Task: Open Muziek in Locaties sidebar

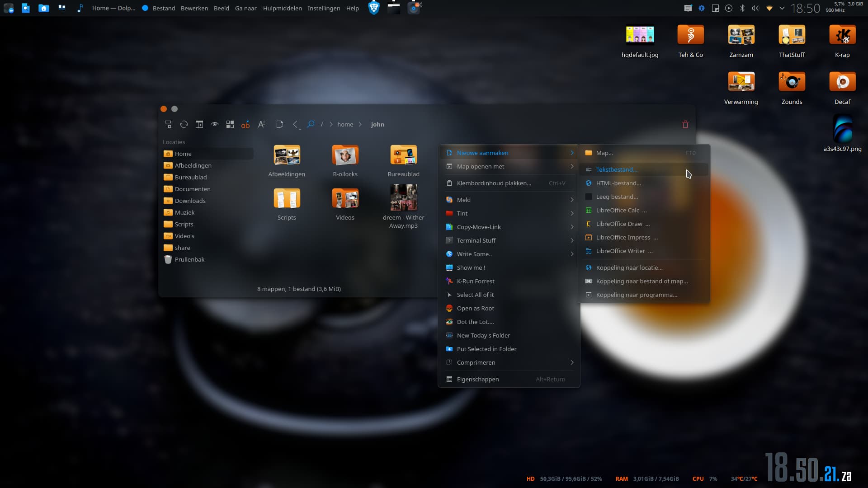Action: pos(208,212)
